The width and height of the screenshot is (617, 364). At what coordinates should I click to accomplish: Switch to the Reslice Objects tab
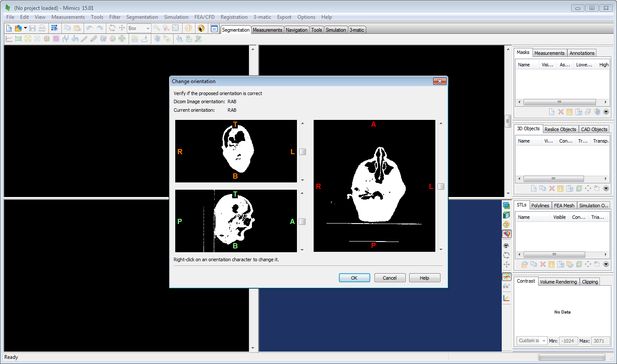tap(560, 129)
